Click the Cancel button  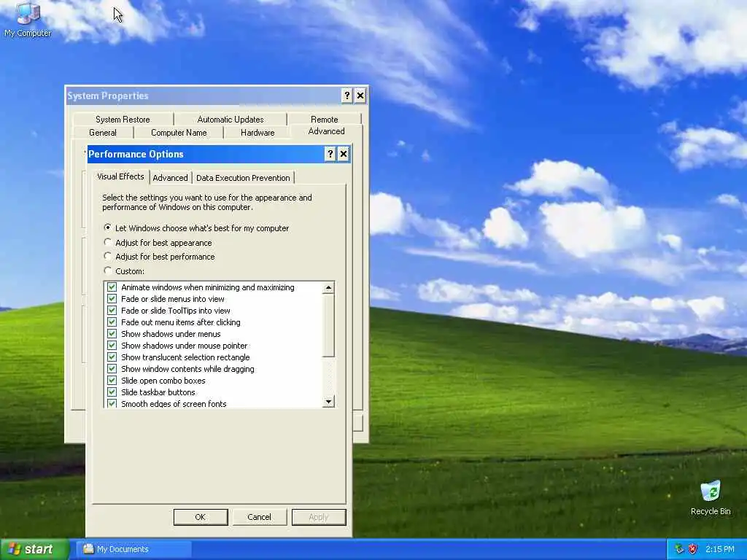[260, 517]
